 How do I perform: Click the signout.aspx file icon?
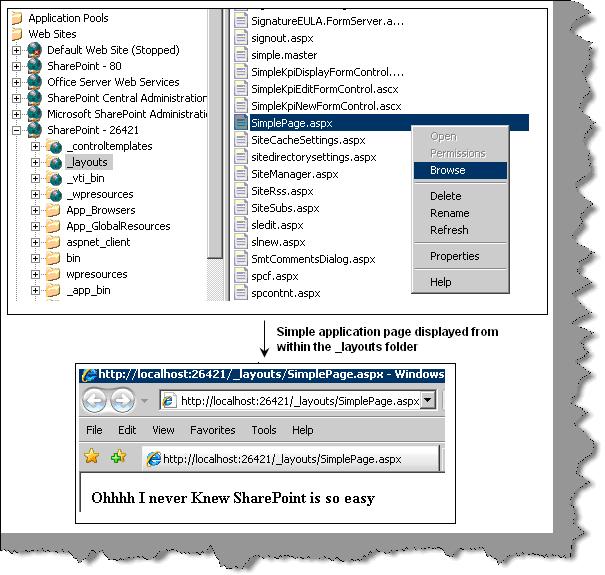pos(241,38)
